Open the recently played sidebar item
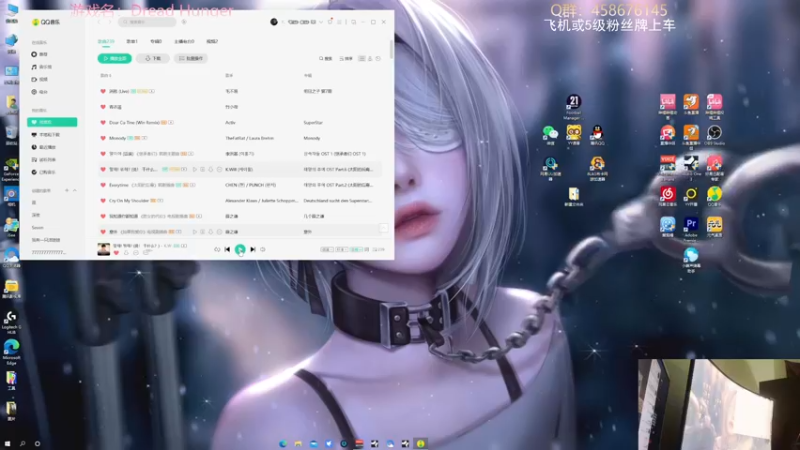This screenshot has height=450, width=800. coord(44,147)
